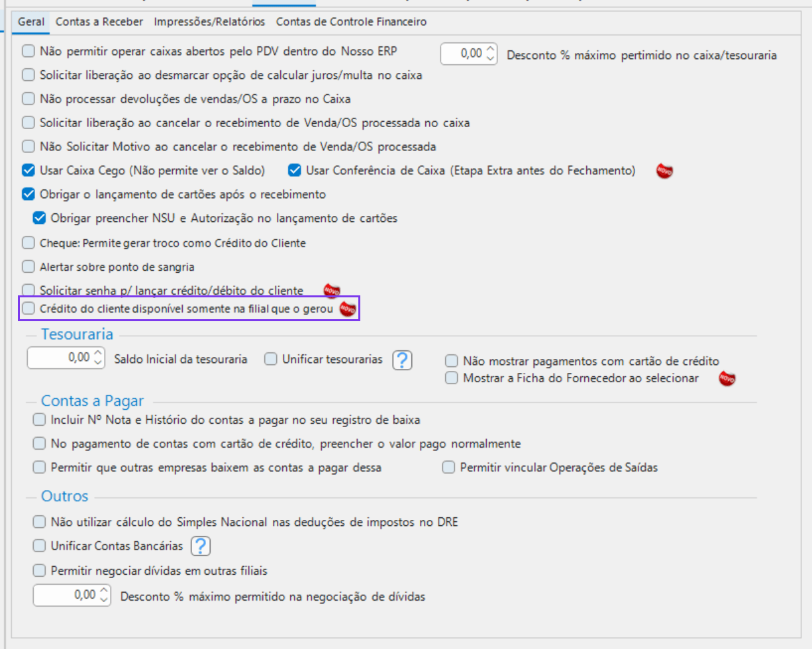This screenshot has height=649, width=812.
Task: Check 'Incluir Nº Nota e Histórico do contas a pagar'
Action: point(39,419)
